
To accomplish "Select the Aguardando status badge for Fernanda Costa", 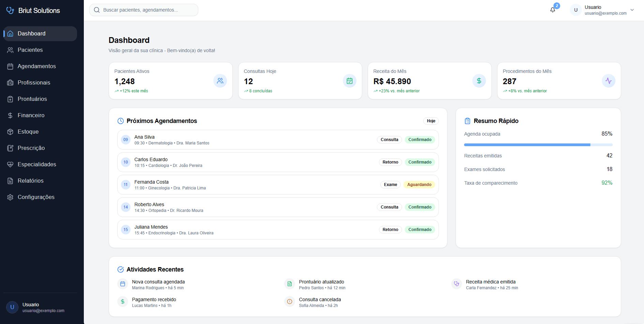I will (x=419, y=184).
